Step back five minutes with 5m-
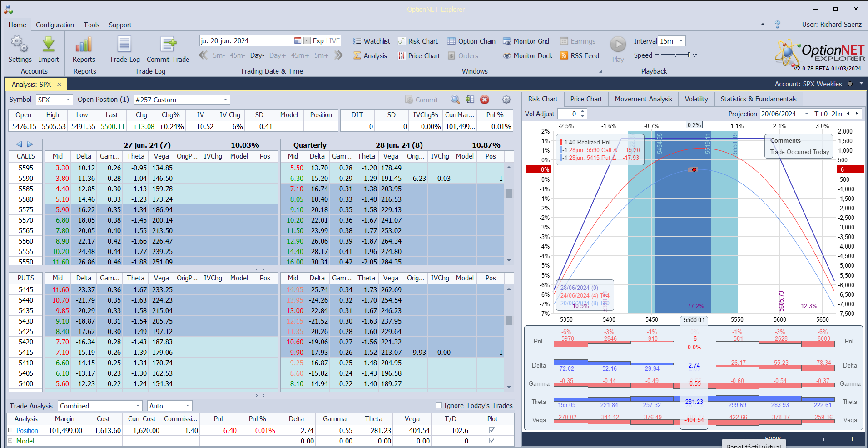The width and height of the screenshot is (868, 448). tap(219, 55)
